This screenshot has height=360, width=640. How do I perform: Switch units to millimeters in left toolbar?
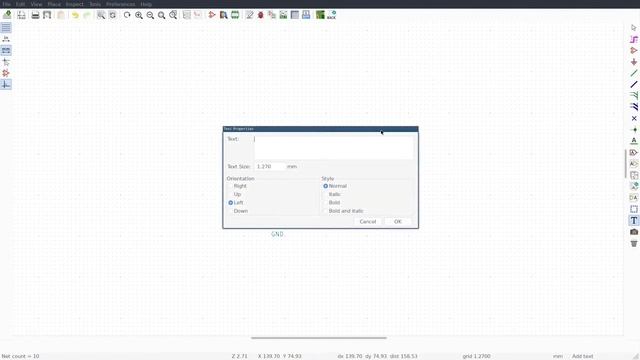(6, 51)
